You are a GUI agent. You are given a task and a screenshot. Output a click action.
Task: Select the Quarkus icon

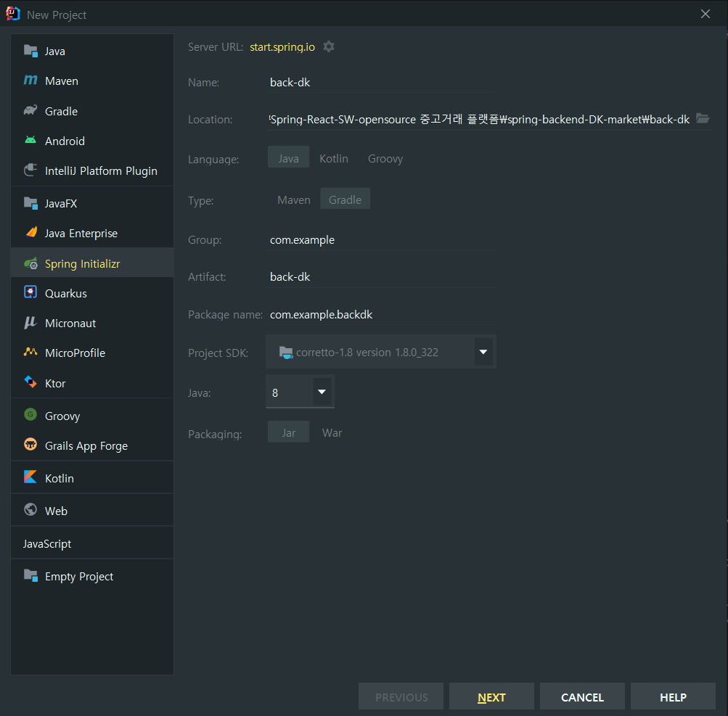30,292
